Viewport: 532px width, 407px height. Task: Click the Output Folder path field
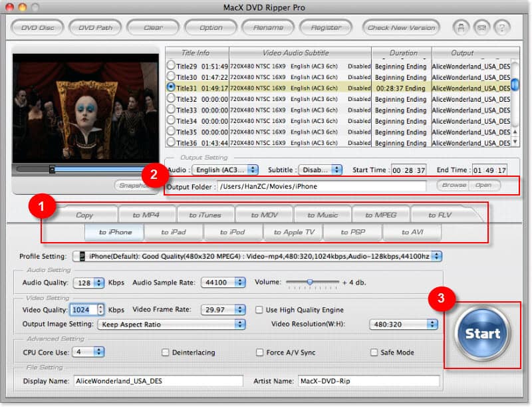322,186
